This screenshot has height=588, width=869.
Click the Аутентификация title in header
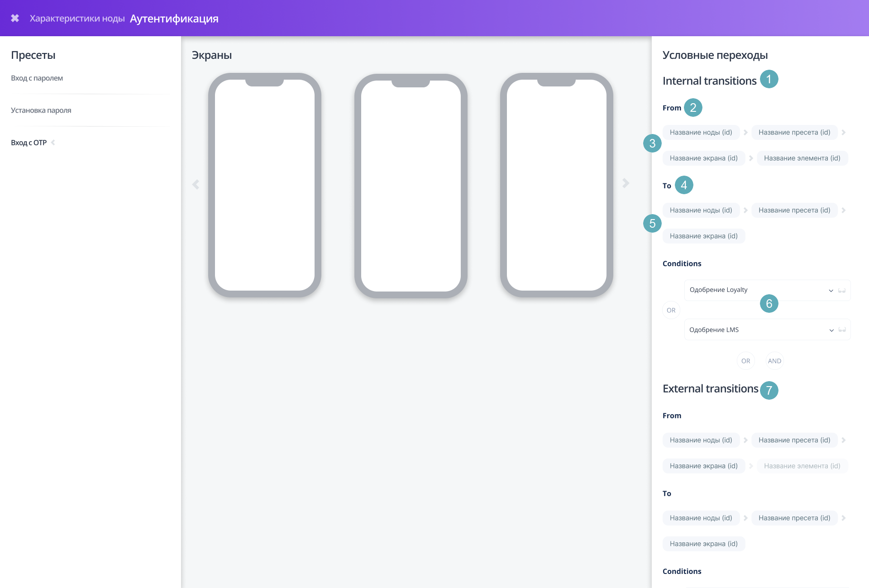coord(174,19)
